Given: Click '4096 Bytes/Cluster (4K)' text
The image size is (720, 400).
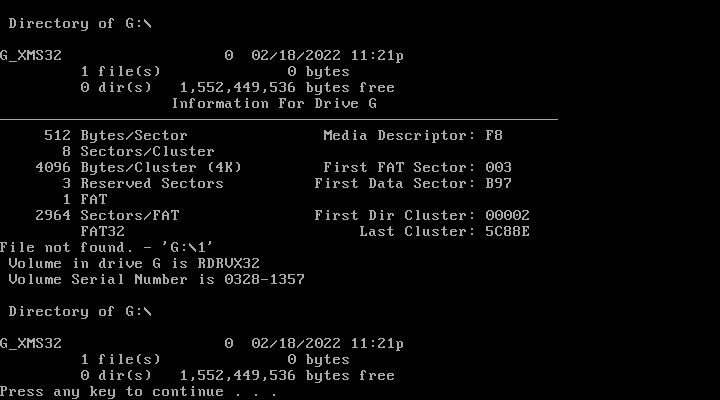Looking at the screenshot, I should [138, 168].
